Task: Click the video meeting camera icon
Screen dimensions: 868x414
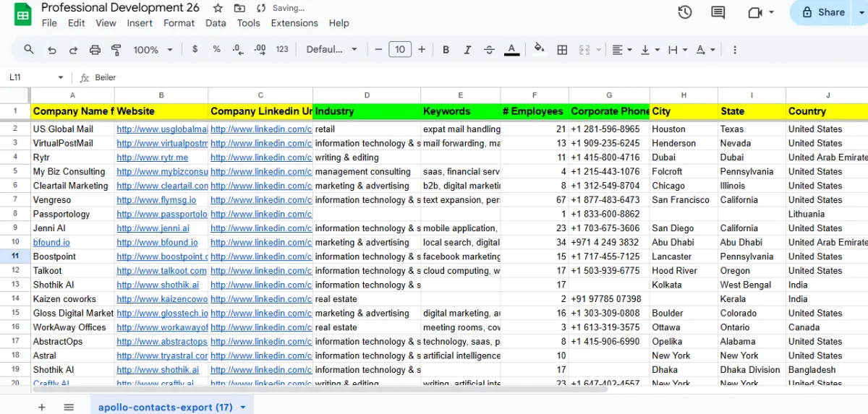Action: 756,12
